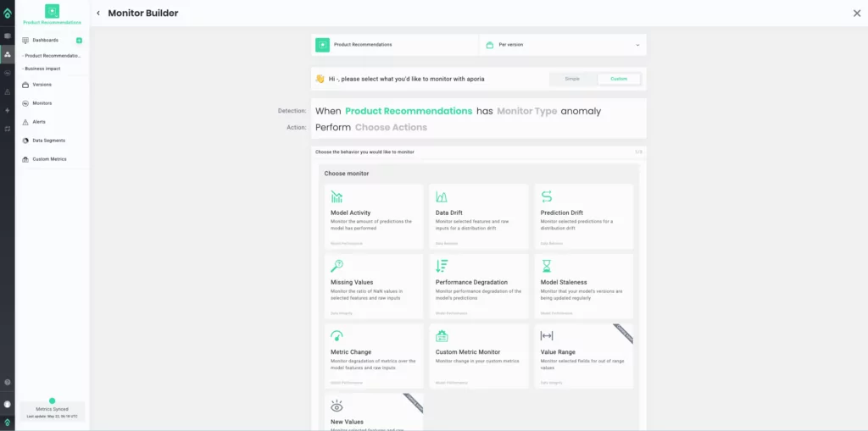
Task: Click the Monitors pulse icon
Action: [25, 103]
